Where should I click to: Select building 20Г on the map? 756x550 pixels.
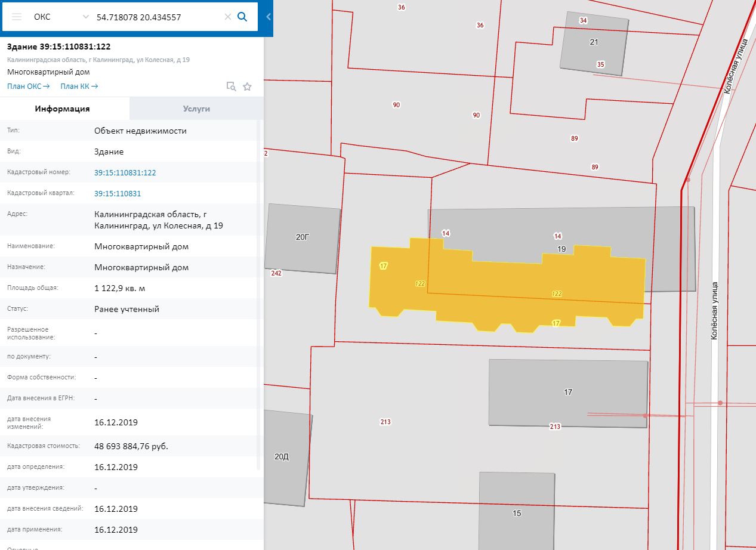click(x=303, y=239)
